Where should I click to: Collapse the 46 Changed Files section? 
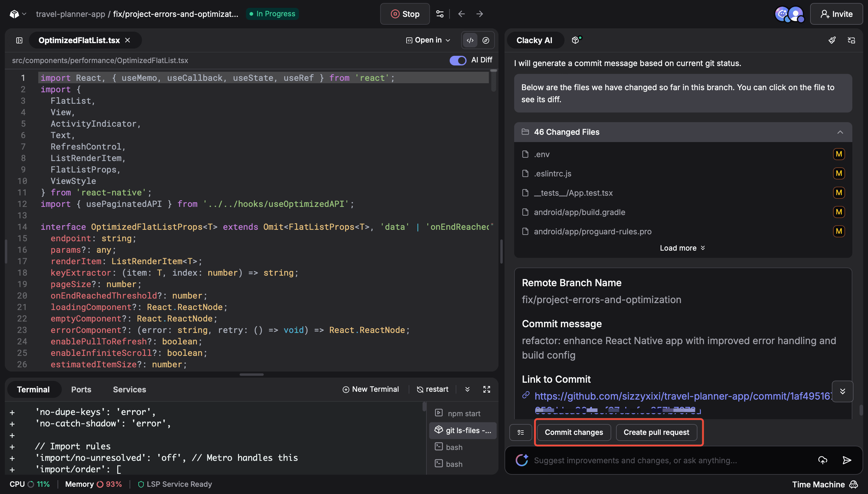pyautogui.click(x=840, y=132)
